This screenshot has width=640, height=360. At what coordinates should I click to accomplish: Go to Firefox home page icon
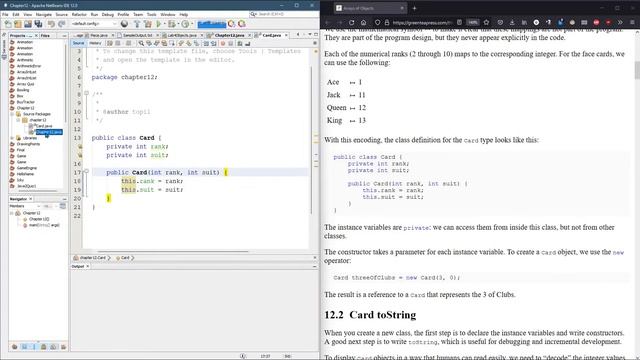(x=363, y=22)
